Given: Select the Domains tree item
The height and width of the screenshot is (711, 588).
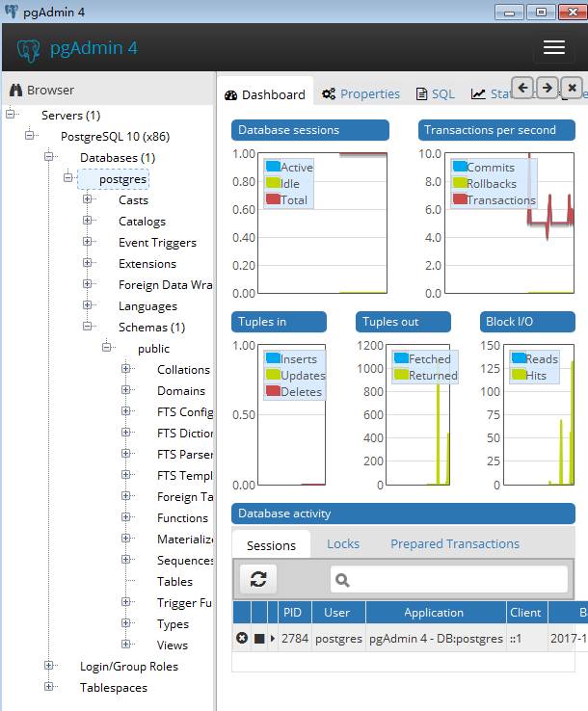Looking at the screenshot, I should tap(181, 390).
